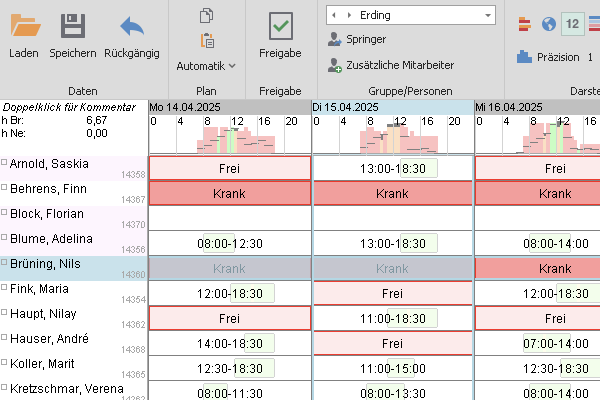The height and width of the screenshot is (400, 600).
Task: Undo using the Rückgängig arrow
Action: point(131,26)
